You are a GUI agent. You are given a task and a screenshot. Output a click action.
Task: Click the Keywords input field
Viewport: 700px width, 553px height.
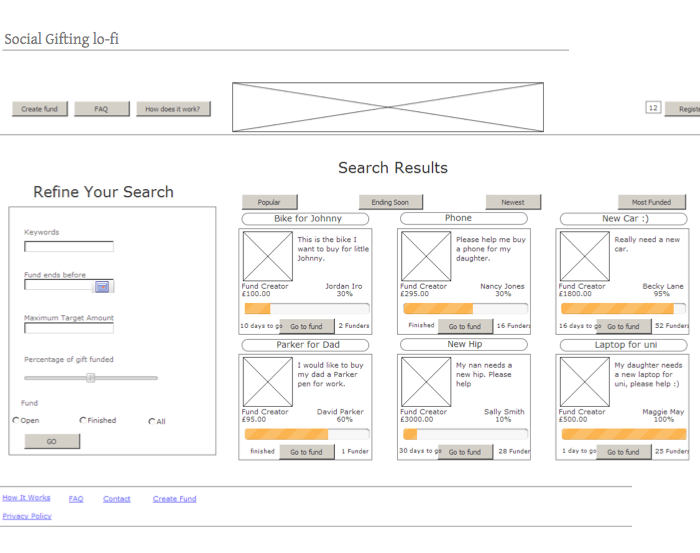click(69, 246)
